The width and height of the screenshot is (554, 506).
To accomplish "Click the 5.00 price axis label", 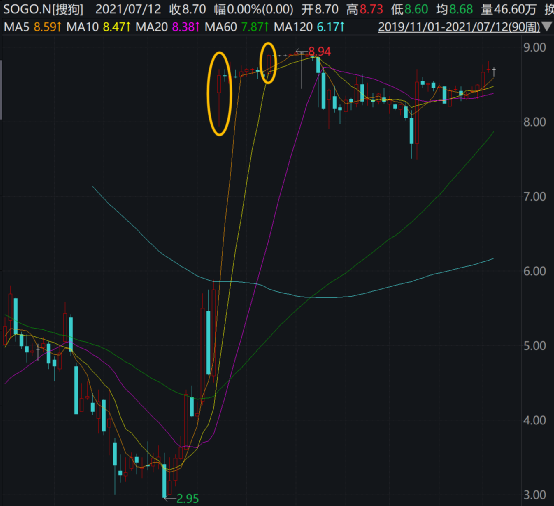I will point(535,346).
